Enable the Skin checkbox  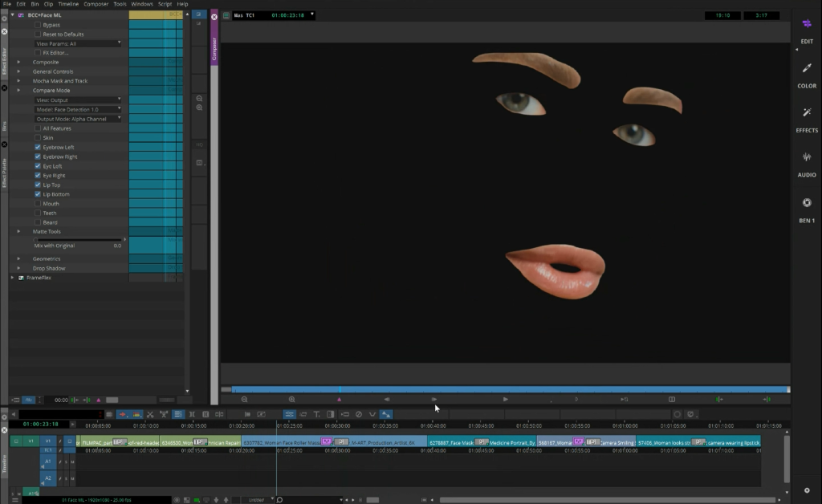38,138
